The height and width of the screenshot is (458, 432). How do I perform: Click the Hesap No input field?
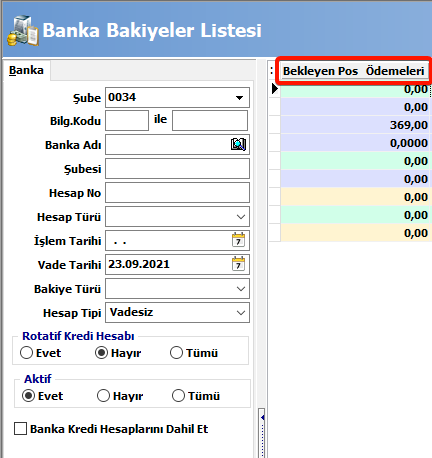pyautogui.click(x=177, y=192)
